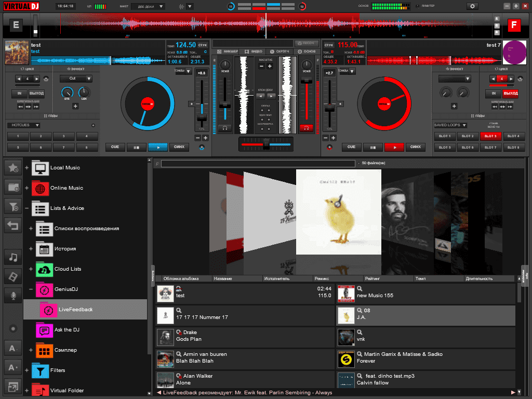
Task: Click the '+' add effect icon on red deck
Action: [454, 106]
